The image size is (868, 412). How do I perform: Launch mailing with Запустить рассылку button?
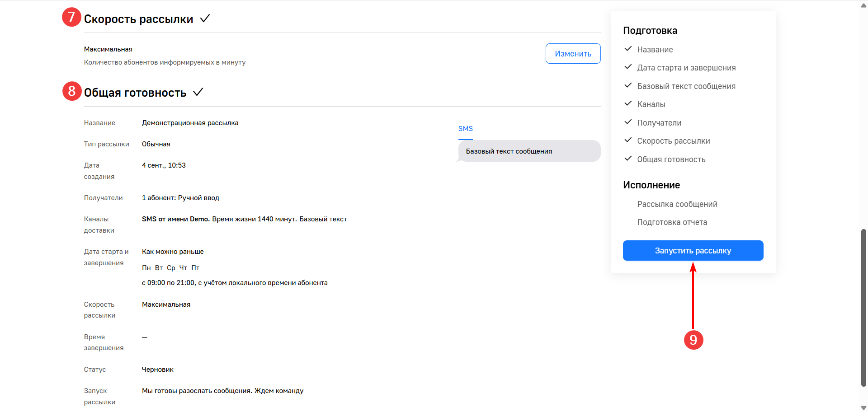click(x=693, y=251)
